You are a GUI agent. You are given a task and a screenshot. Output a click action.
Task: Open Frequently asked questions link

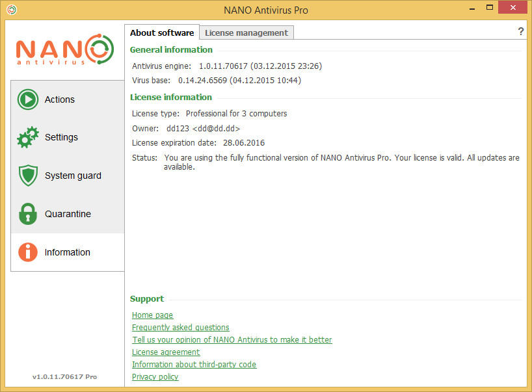[181, 327]
